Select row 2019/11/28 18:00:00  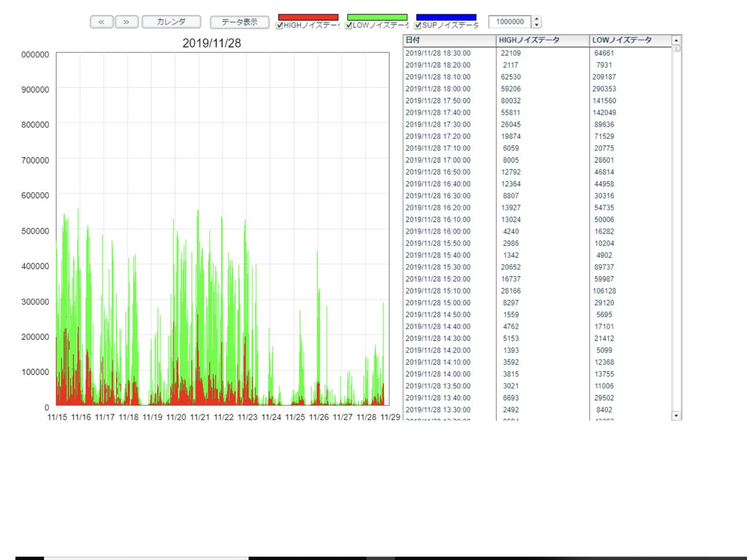coord(537,88)
